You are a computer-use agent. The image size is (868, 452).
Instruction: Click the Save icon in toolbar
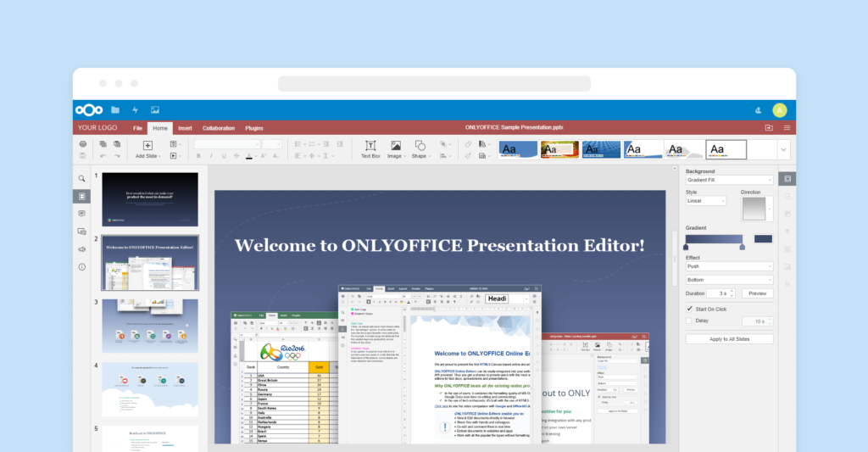click(x=83, y=156)
